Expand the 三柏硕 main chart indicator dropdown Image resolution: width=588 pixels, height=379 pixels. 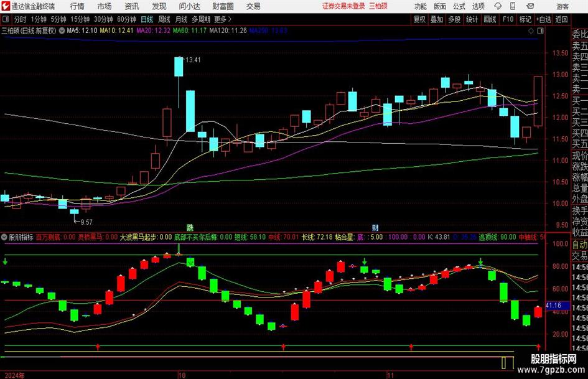tap(62, 30)
